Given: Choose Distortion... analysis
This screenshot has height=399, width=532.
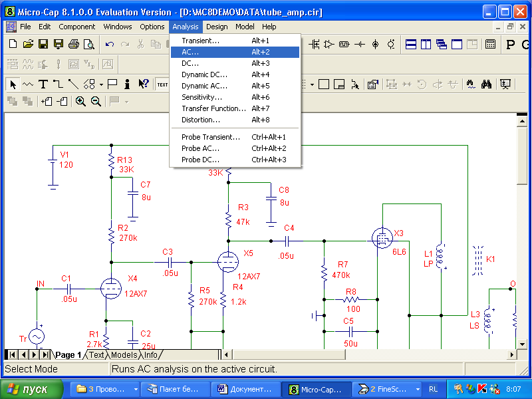Looking at the screenshot, I should 235,120.
